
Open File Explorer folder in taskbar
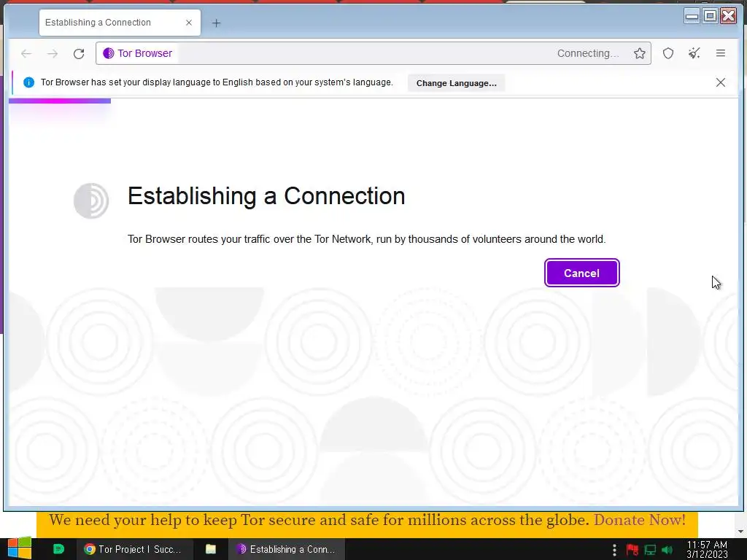pyautogui.click(x=211, y=549)
